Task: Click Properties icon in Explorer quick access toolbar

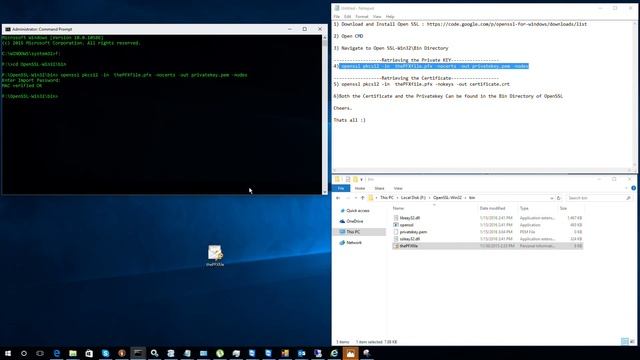Action: tap(348, 179)
